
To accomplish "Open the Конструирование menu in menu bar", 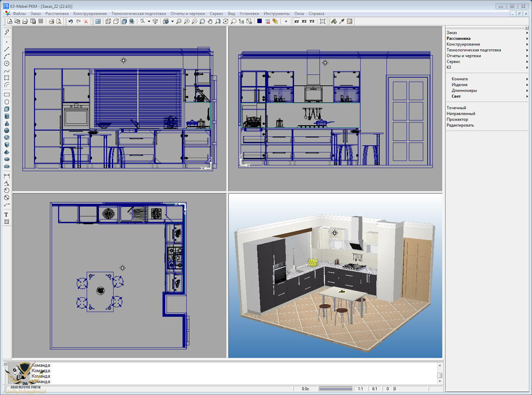I will point(90,14).
